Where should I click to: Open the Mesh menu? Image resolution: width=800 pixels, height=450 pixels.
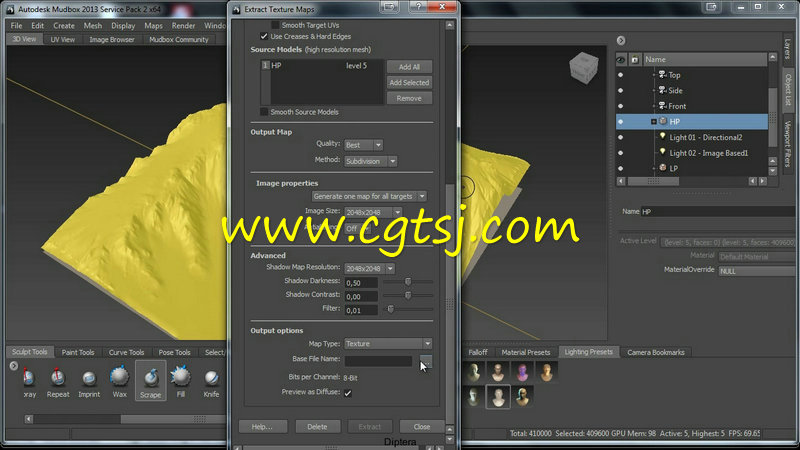[92, 26]
